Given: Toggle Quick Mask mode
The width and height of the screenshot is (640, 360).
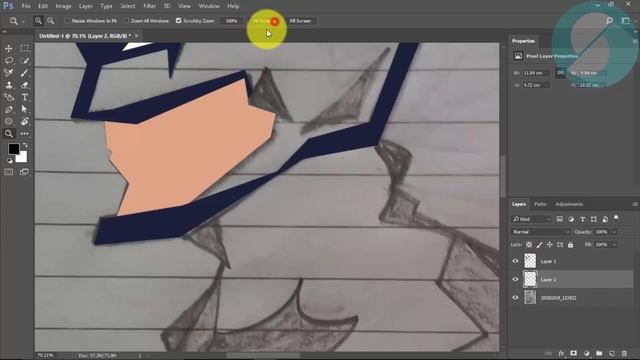Looking at the screenshot, I should (x=9, y=172).
